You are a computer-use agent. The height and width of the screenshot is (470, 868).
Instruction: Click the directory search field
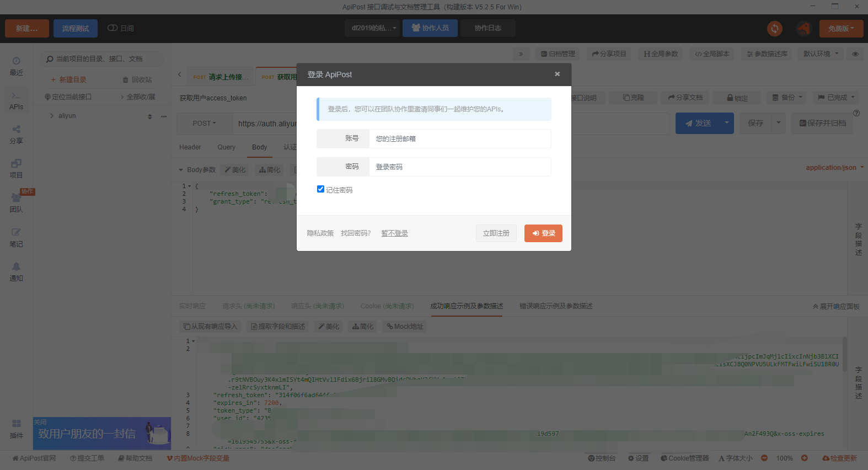coord(101,58)
